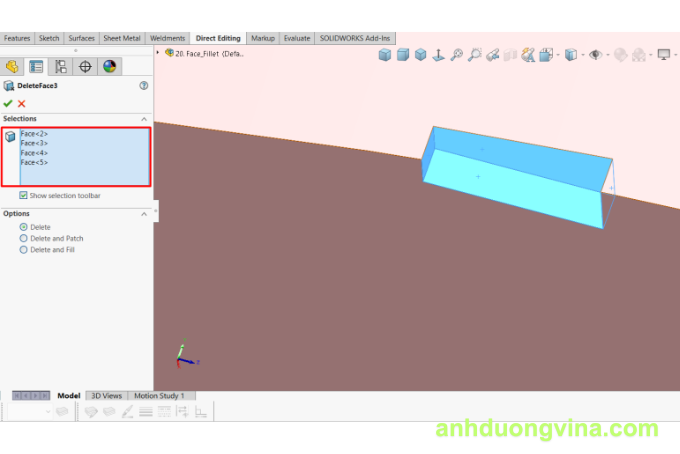Screen dimensions: 680x454
Task: Open the Motion Study 1 tab
Action: pyautogui.click(x=159, y=396)
